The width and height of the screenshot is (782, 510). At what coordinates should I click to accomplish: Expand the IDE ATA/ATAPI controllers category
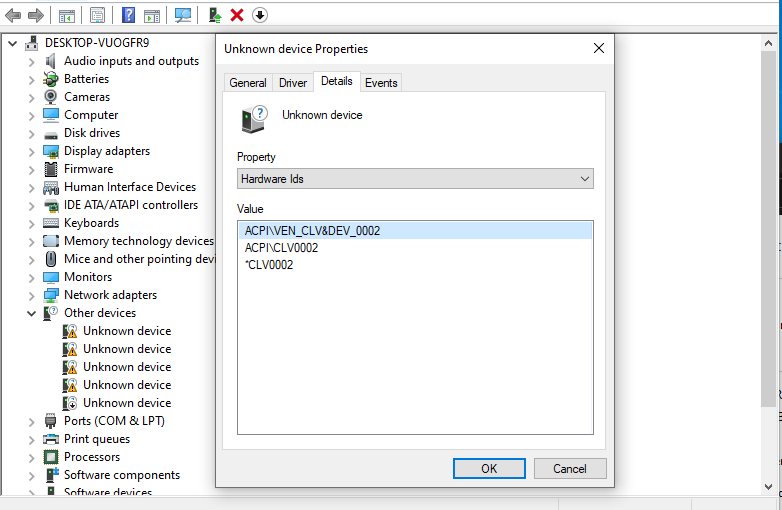point(31,206)
